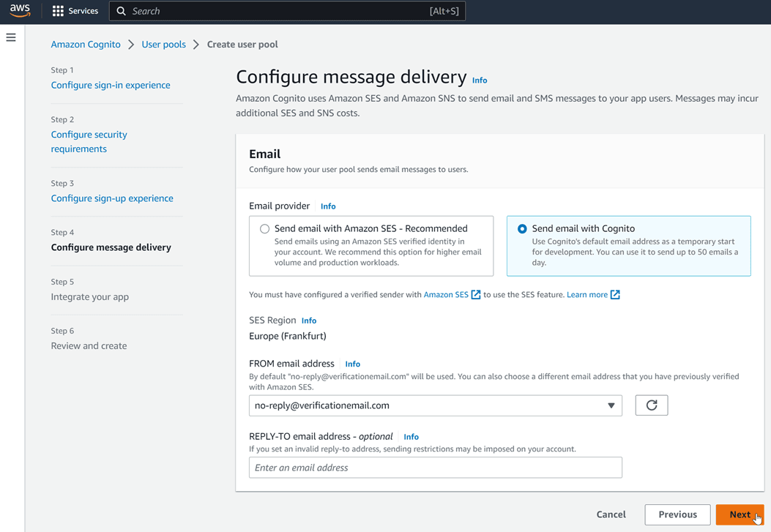Select Send email with Amazon SES option
Viewport: 771px width, 532px height.
click(x=264, y=228)
